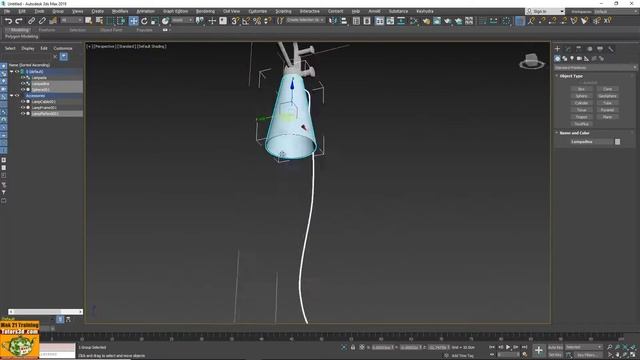Toggle Window/Crossing selection icon

pos(121,21)
